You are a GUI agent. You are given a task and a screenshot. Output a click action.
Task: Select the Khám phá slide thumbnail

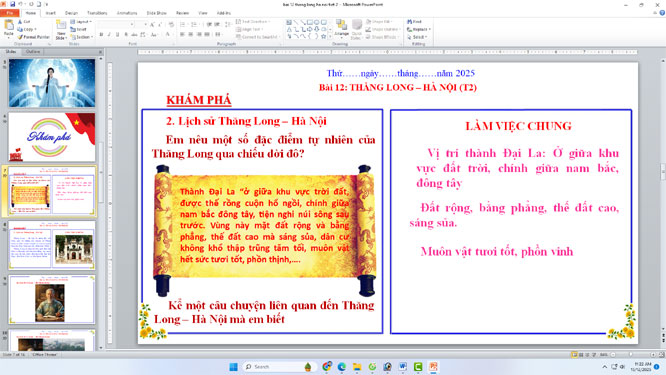[x=52, y=137]
